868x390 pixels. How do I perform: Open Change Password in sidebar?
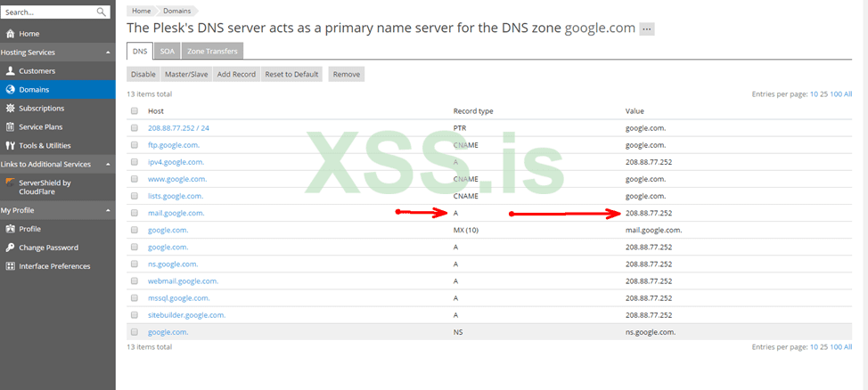pos(49,248)
